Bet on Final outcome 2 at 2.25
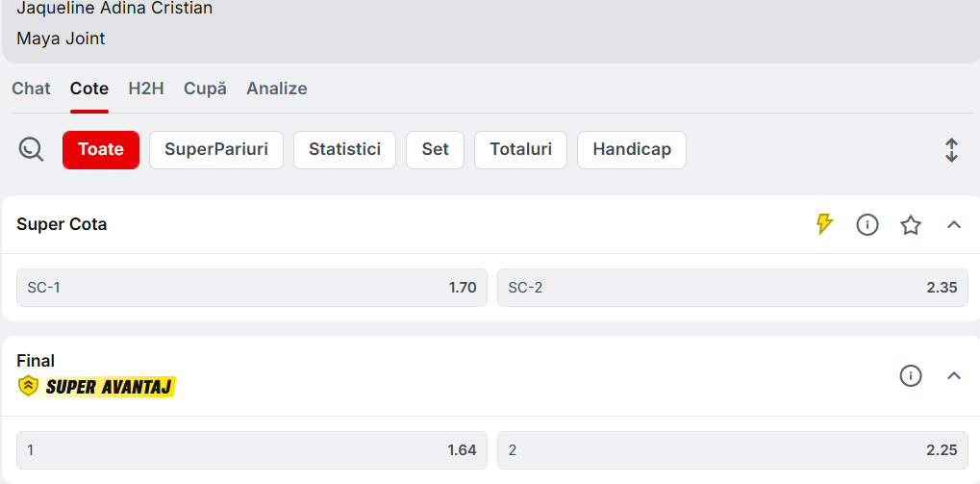 (x=733, y=450)
